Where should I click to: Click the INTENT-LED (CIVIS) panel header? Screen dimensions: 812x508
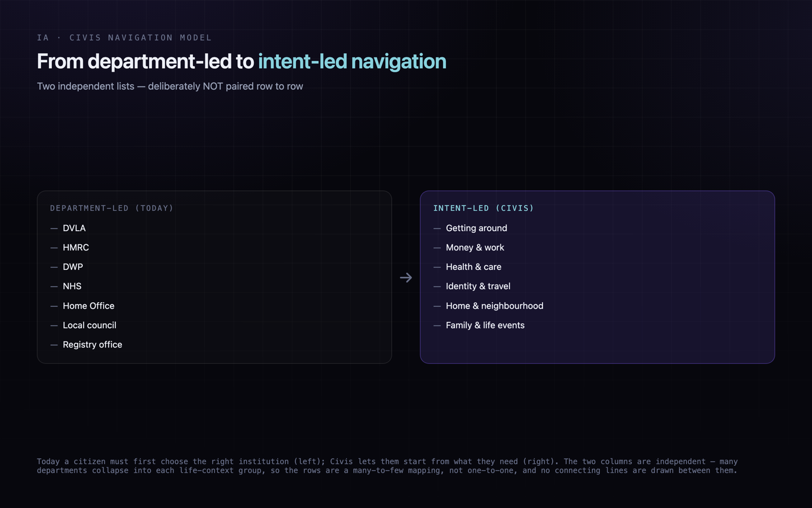(483, 208)
